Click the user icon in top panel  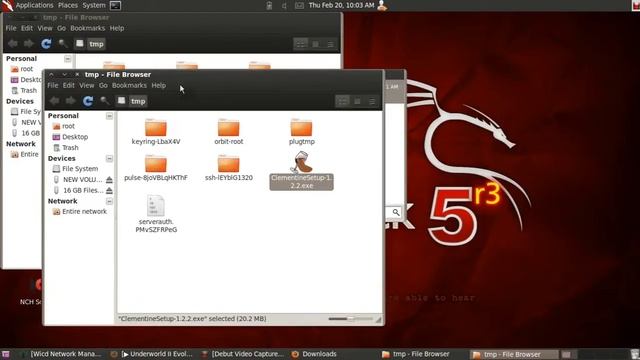[382, 5]
